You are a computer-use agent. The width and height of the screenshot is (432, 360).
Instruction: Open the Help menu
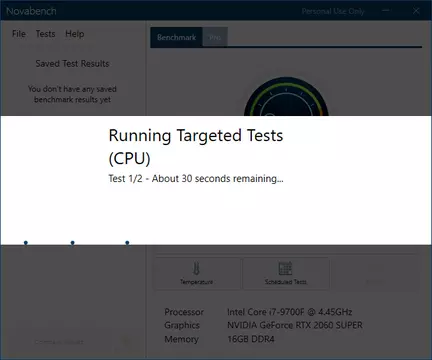tap(75, 34)
